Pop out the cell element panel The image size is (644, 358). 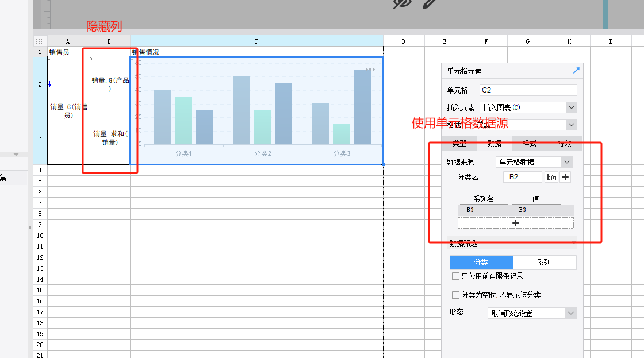point(576,71)
